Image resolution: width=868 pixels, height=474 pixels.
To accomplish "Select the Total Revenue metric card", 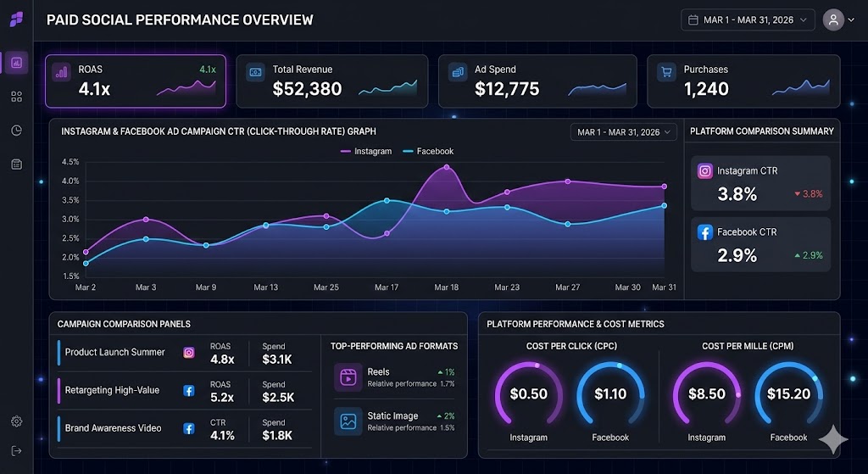I will click(x=333, y=81).
